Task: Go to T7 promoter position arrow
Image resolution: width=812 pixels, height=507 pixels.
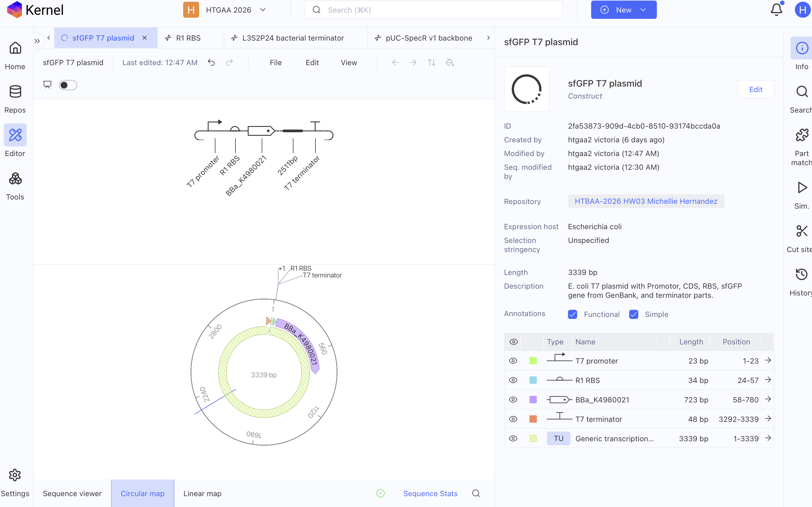Action: [x=768, y=360]
